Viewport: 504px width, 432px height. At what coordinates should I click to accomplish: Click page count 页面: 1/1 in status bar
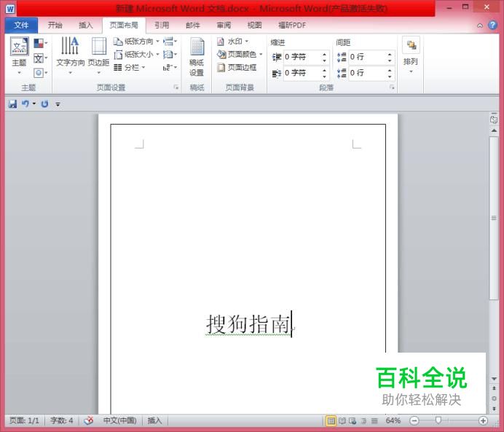pyautogui.click(x=24, y=420)
